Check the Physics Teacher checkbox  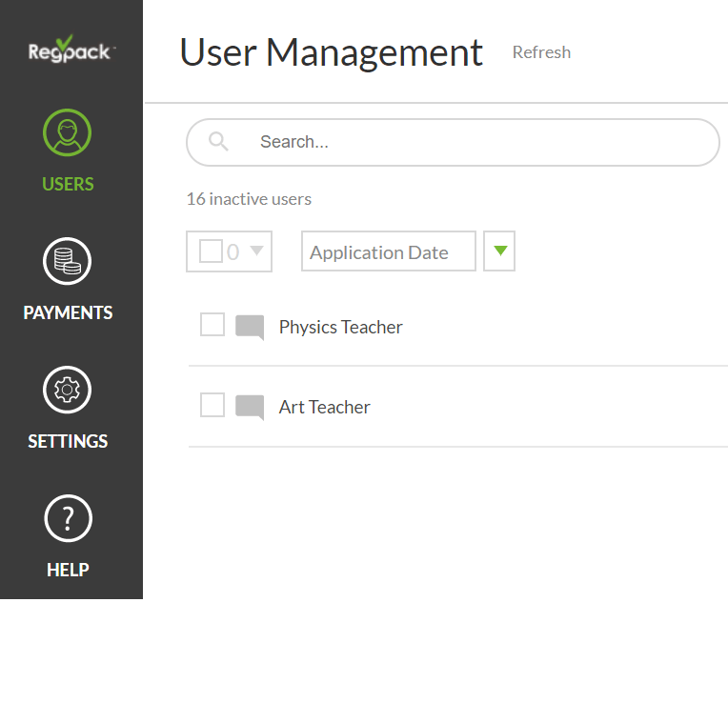click(212, 325)
